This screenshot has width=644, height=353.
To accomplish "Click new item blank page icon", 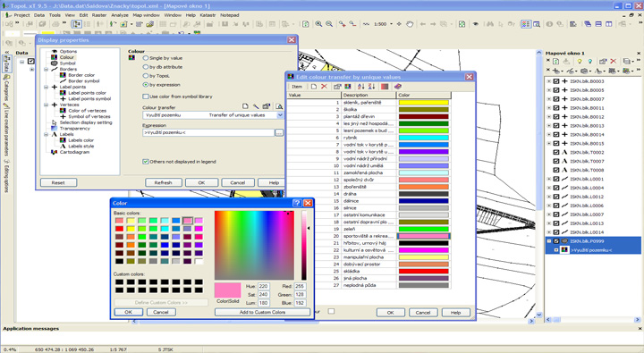I will [x=314, y=86].
